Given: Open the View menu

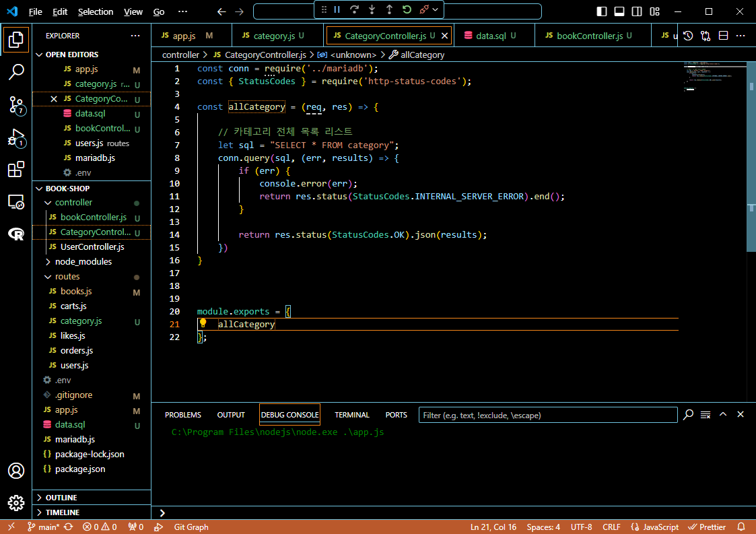Looking at the screenshot, I should tap(133, 11).
